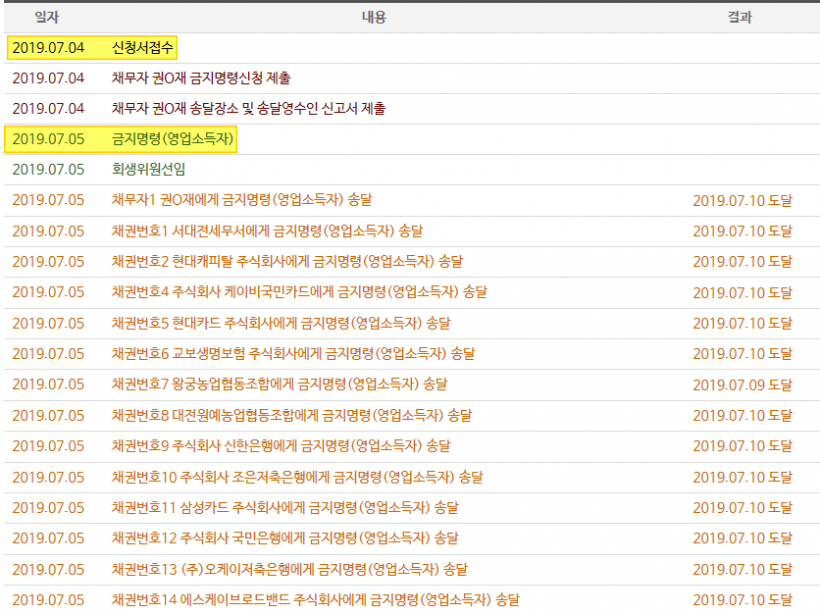
Task: Click 도달 result in 조은저축은행 row
Action: 743,477
